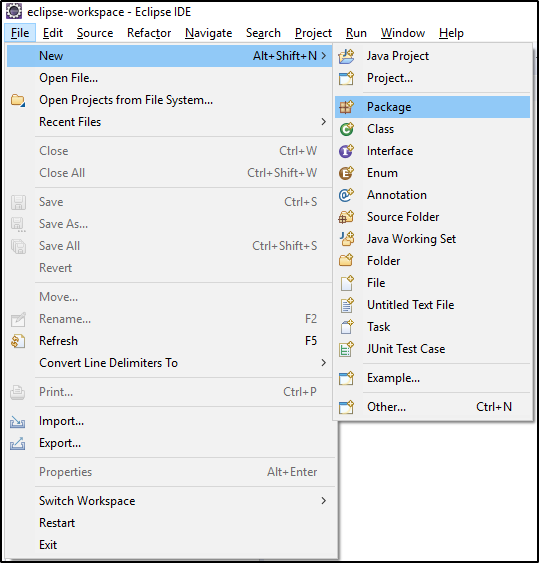Click the Folder icon in New submenu
This screenshot has height=563, width=539.
(x=347, y=261)
